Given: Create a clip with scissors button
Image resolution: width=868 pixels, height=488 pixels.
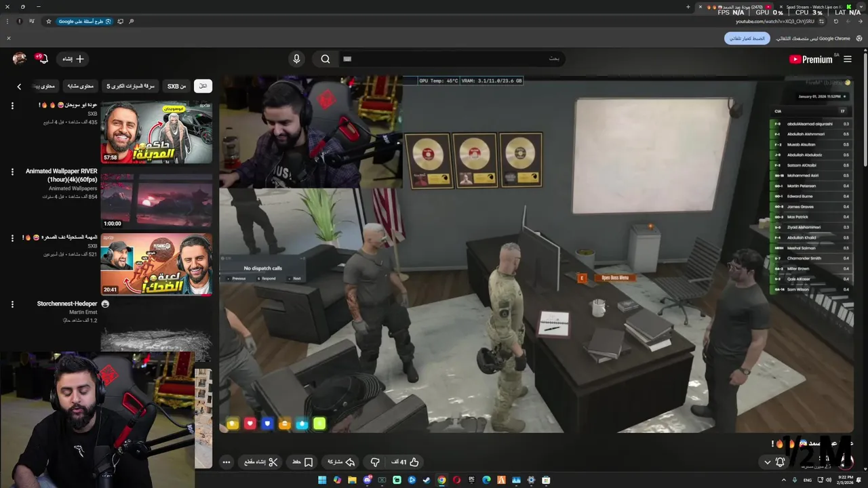Looking at the screenshot, I should click(261, 462).
